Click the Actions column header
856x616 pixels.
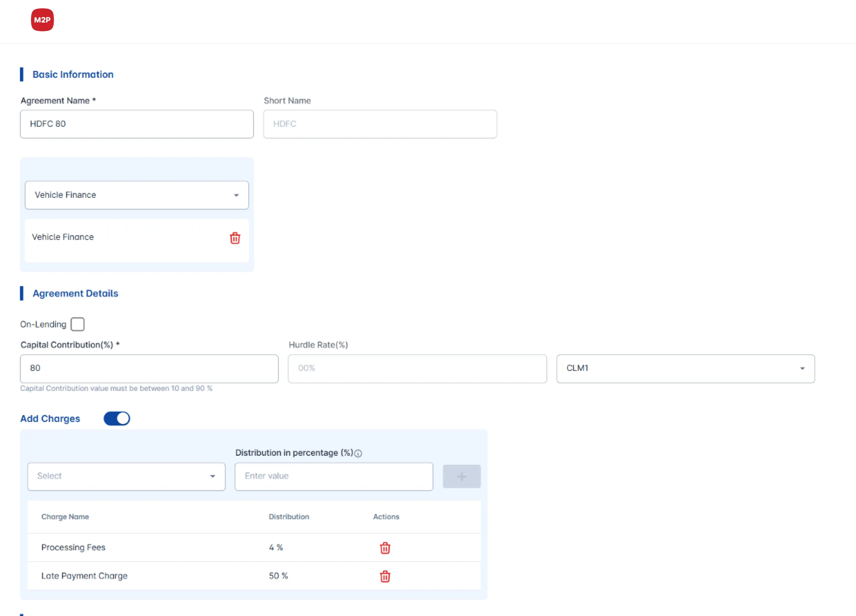tap(386, 517)
